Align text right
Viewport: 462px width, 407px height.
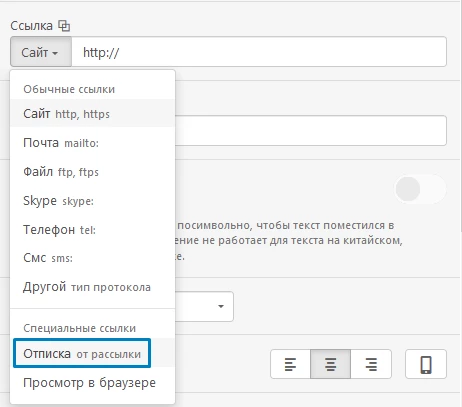coord(371,364)
